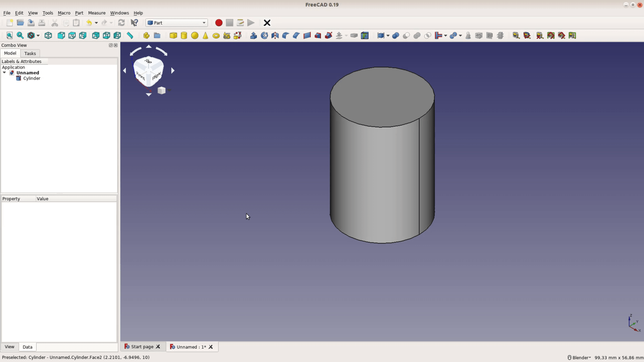Click the Value column header
644x362 pixels.
43,199
